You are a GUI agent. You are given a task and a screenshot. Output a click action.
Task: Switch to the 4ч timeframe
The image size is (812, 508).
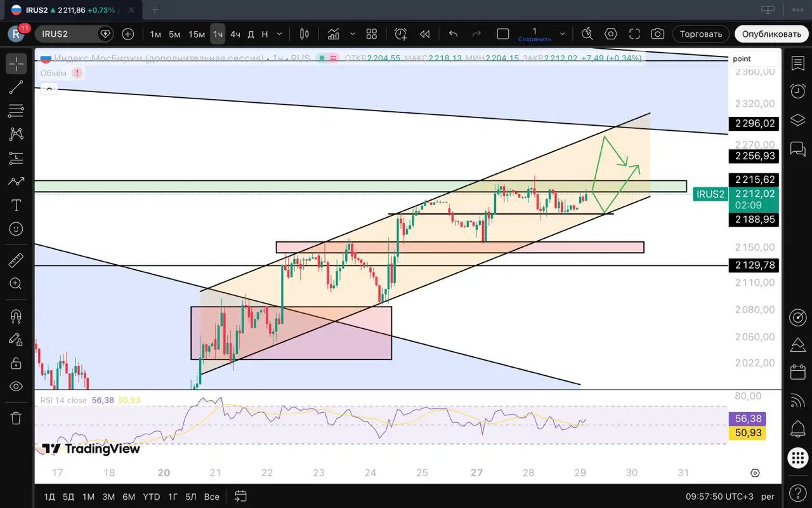235,34
